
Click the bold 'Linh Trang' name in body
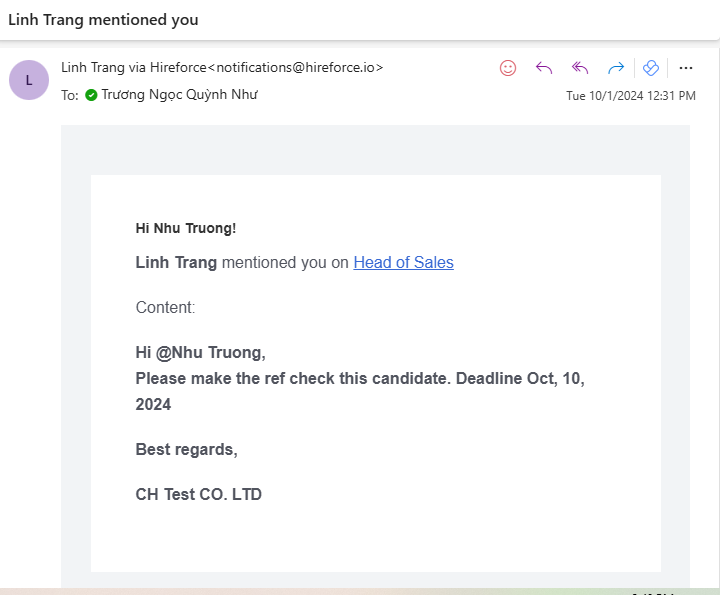pyautogui.click(x=176, y=263)
